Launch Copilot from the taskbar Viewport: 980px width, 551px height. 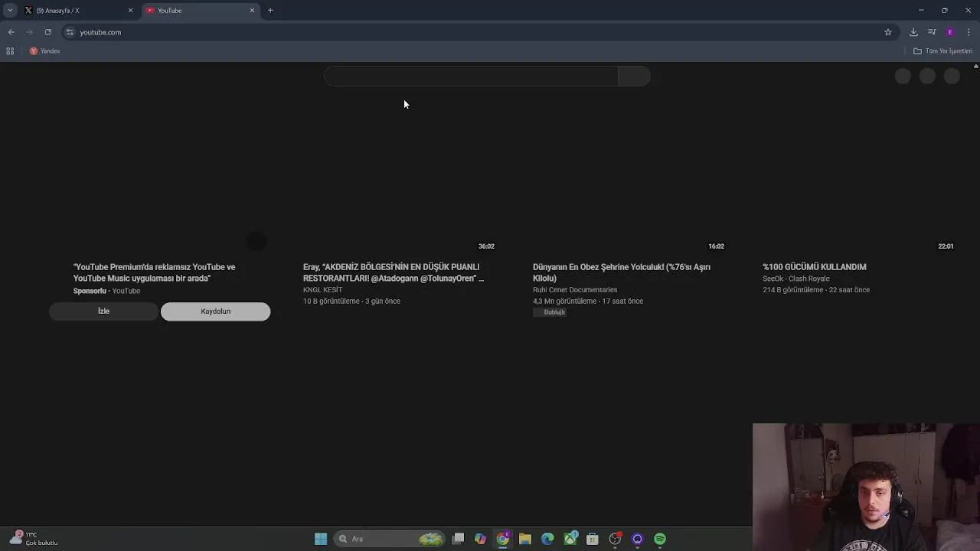click(x=480, y=539)
